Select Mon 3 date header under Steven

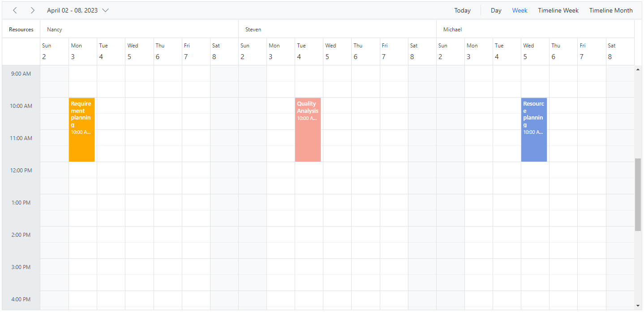click(x=281, y=51)
